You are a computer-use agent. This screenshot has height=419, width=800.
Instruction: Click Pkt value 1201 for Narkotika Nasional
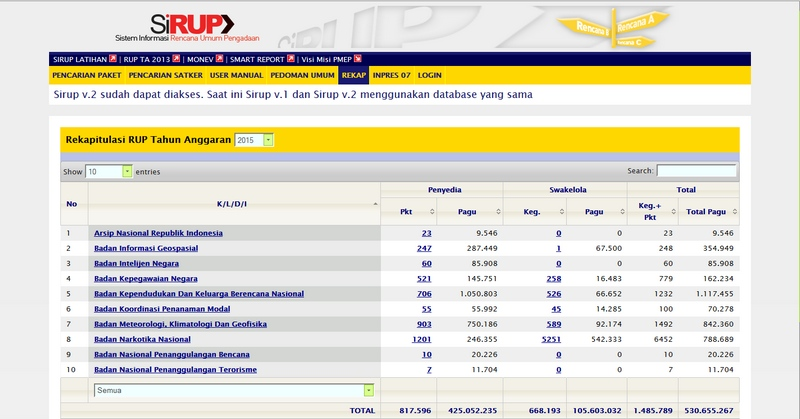(x=421, y=339)
